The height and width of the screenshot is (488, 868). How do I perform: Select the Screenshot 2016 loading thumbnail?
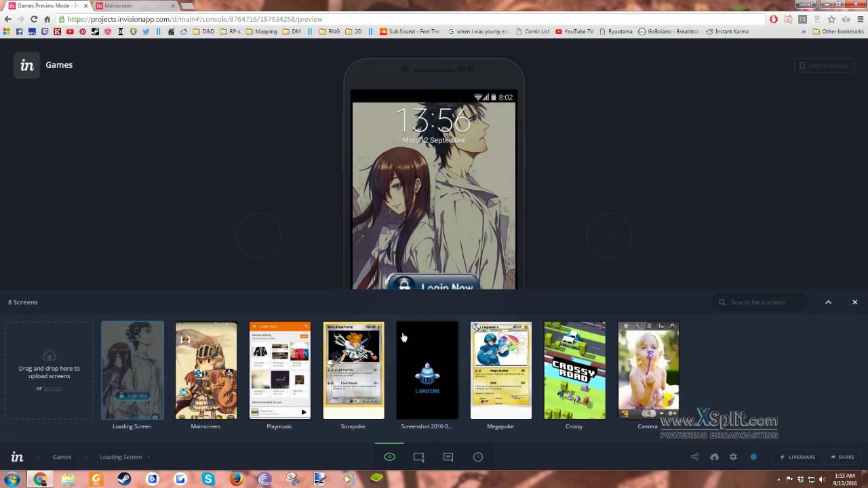click(x=427, y=370)
